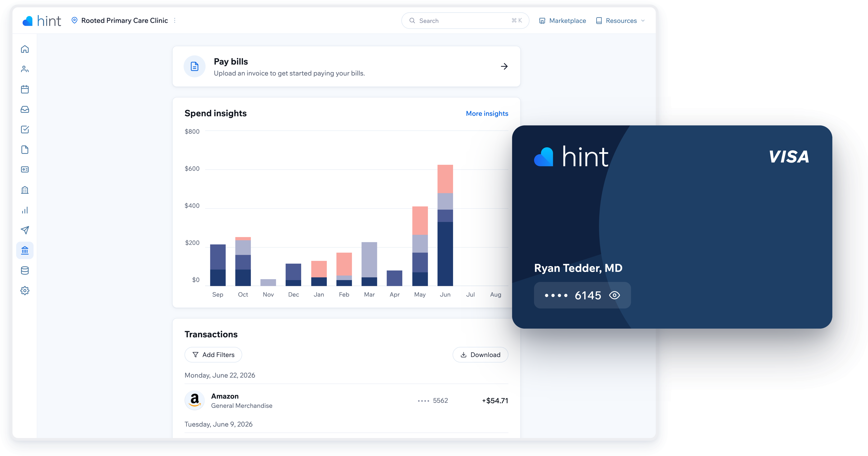Click the $800 axis label
Image resolution: width=868 pixels, height=456 pixels.
pyautogui.click(x=192, y=131)
